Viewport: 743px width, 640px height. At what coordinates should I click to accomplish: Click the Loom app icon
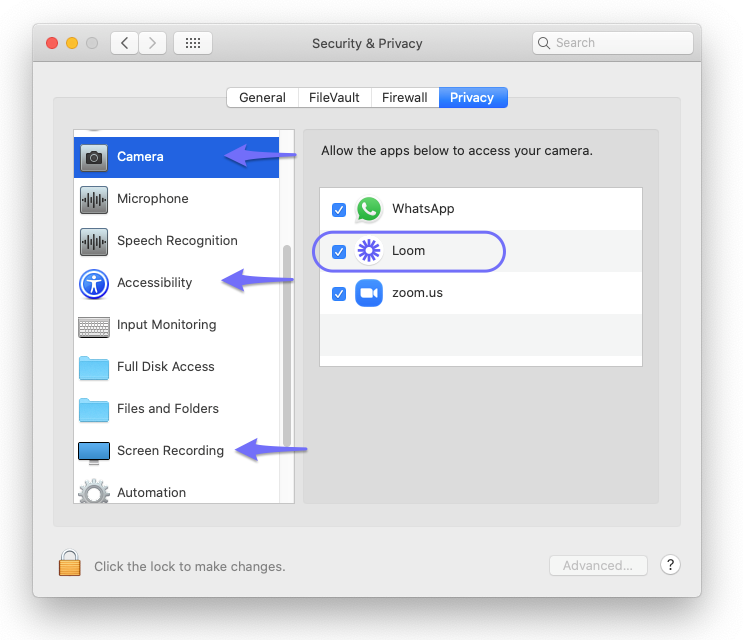click(x=369, y=251)
